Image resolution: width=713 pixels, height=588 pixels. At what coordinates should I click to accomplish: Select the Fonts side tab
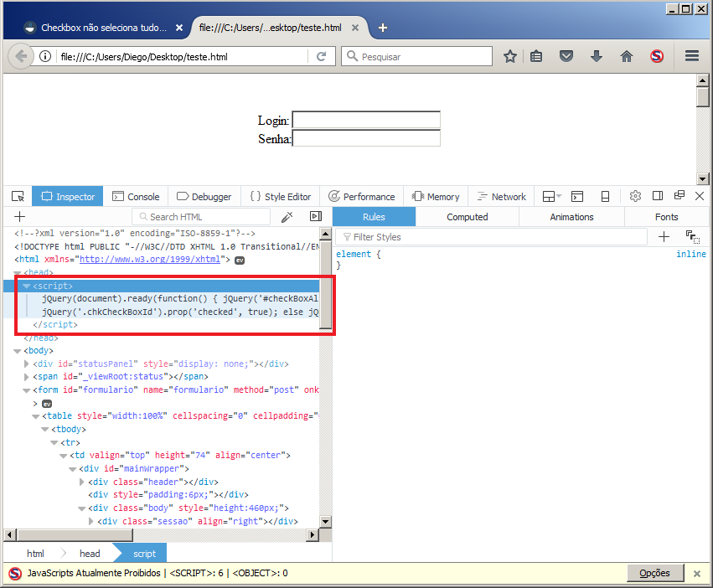click(x=666, y=217)
